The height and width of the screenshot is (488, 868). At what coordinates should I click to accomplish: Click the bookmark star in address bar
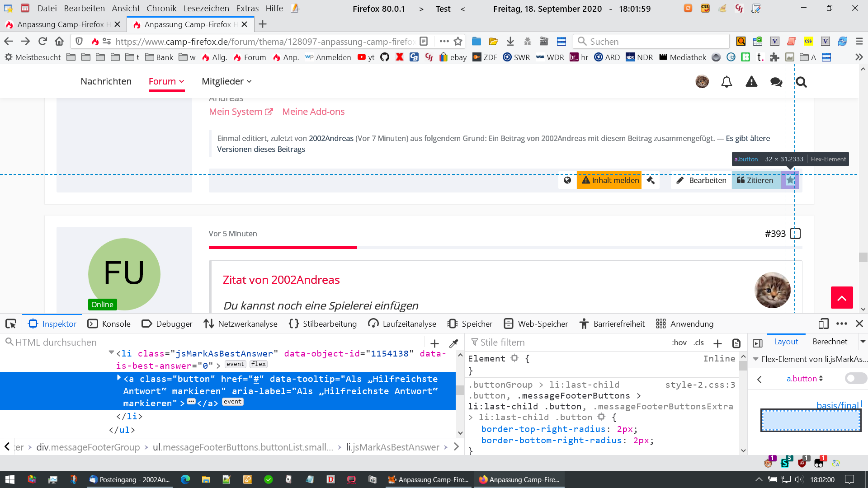[458, 42]
